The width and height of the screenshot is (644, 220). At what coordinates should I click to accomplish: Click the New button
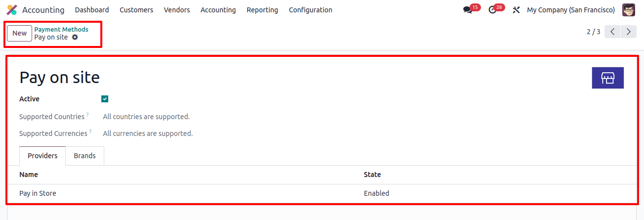20,33
